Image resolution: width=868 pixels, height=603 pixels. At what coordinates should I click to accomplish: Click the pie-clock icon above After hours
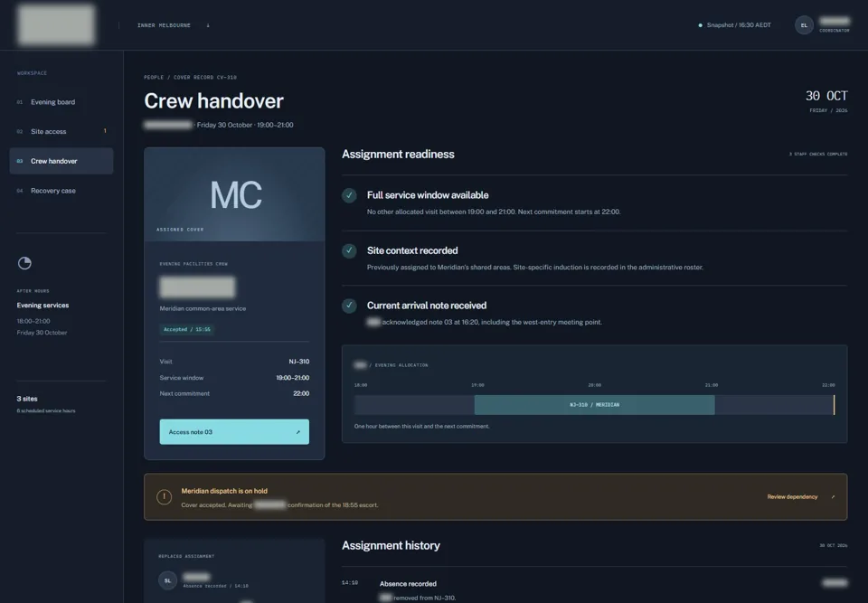pyautogui.click(x=24, y=263)
